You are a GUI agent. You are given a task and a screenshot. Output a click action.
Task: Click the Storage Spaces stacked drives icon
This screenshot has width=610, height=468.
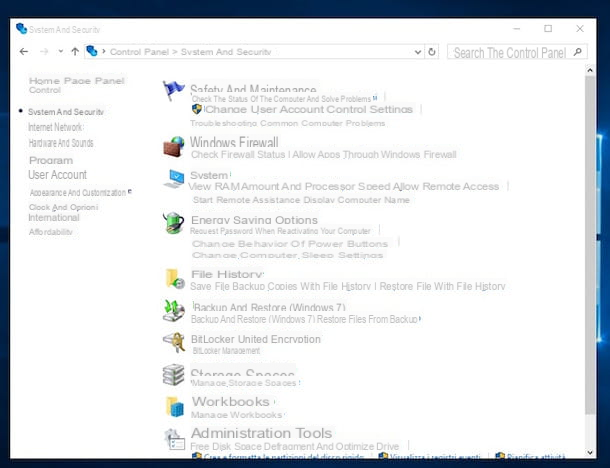(174, 375)
